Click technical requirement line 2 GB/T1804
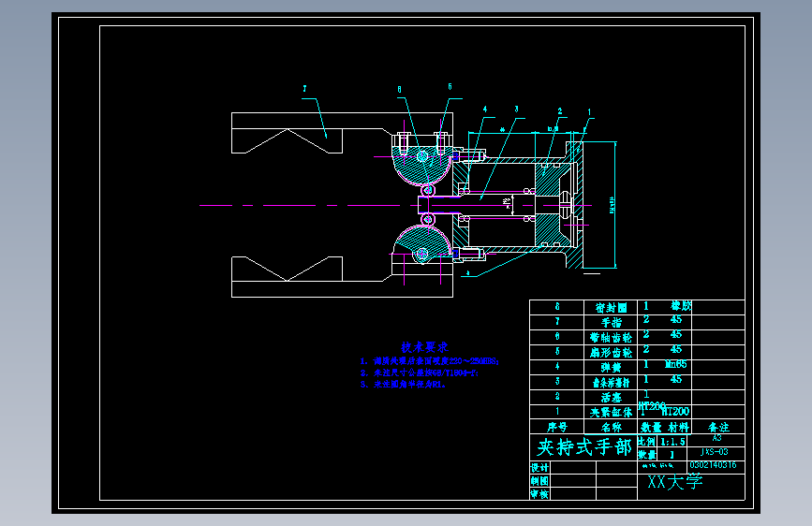 point(420,373)
